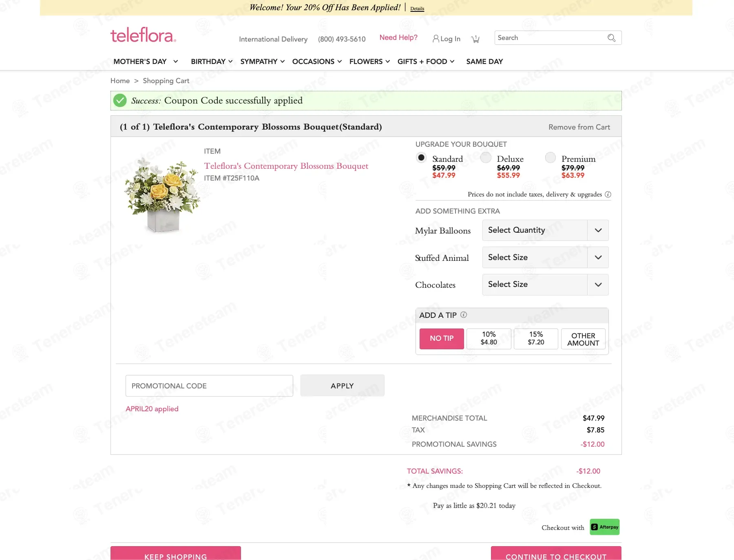
Task: Apply the promotional code
Action: tap(343, 386)
